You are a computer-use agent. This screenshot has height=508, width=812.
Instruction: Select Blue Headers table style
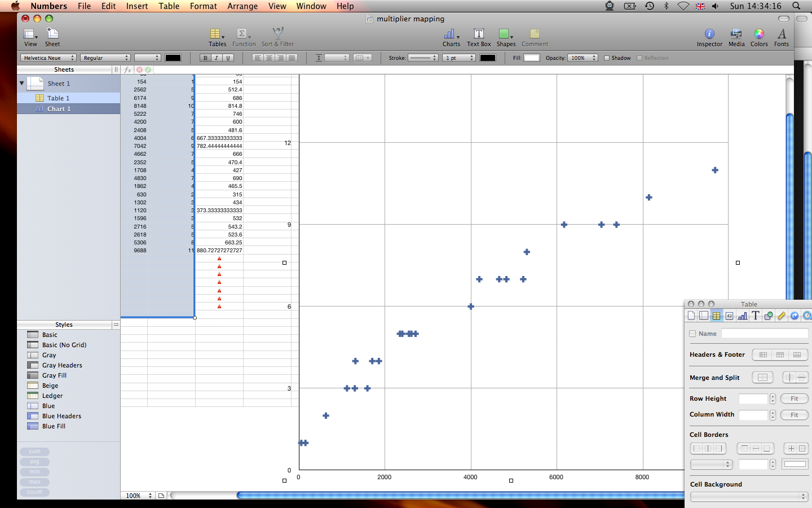(x=61, y=416)
